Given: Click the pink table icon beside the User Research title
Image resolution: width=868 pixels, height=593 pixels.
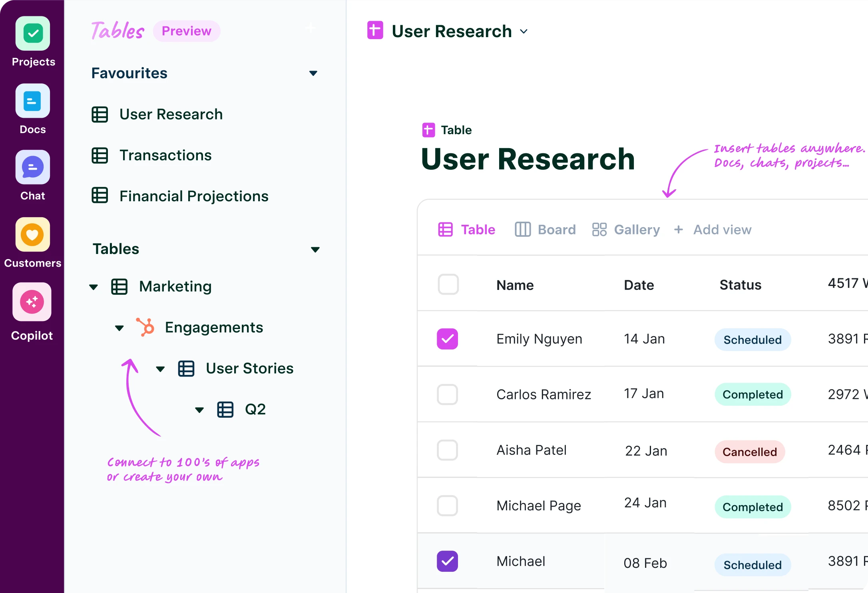Looking at the screenshot, I should tap(375, 31).
